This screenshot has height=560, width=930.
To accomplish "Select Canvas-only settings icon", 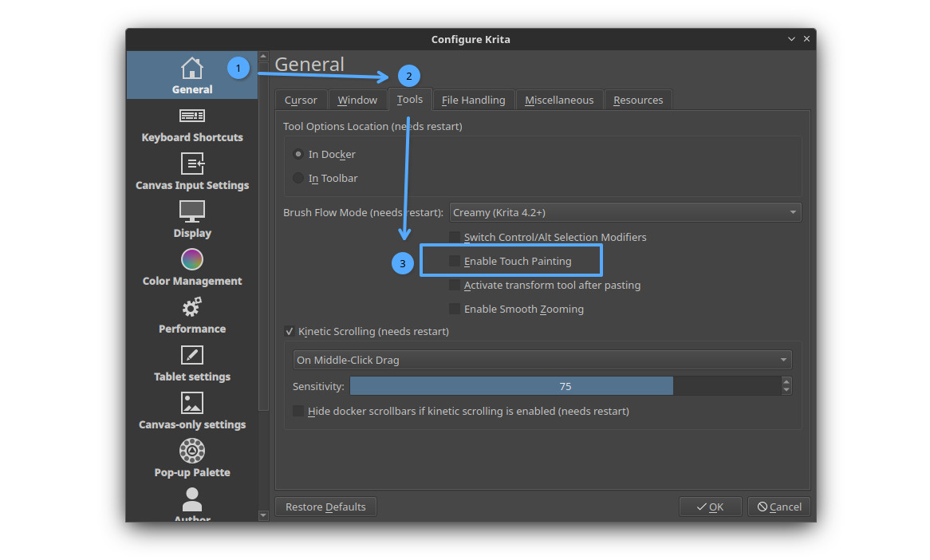I will (x=192, y=403).
